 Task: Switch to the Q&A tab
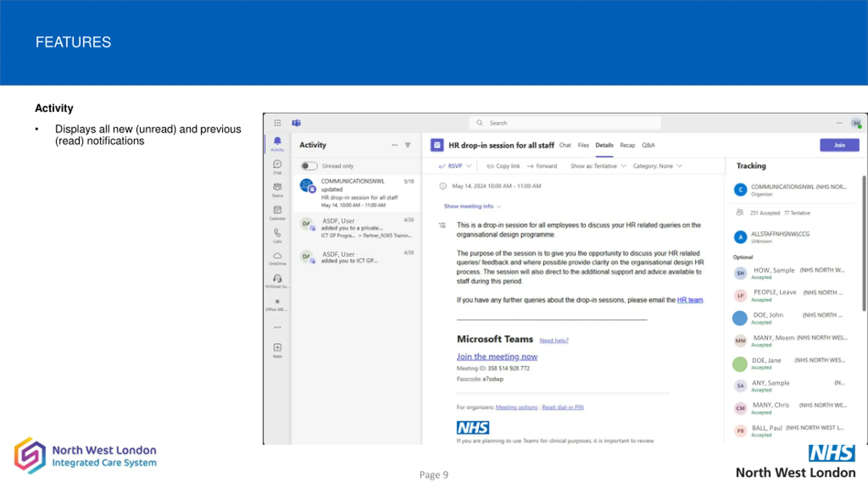tap(648, 145)
